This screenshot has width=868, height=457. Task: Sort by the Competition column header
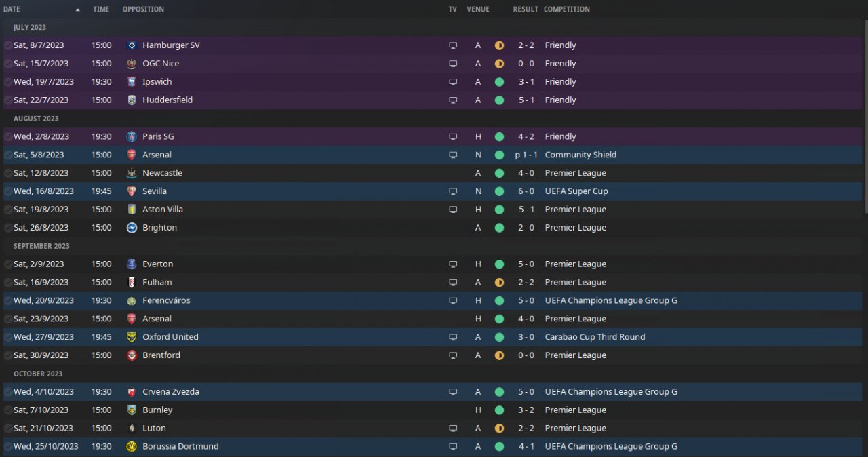coord(566,9)
